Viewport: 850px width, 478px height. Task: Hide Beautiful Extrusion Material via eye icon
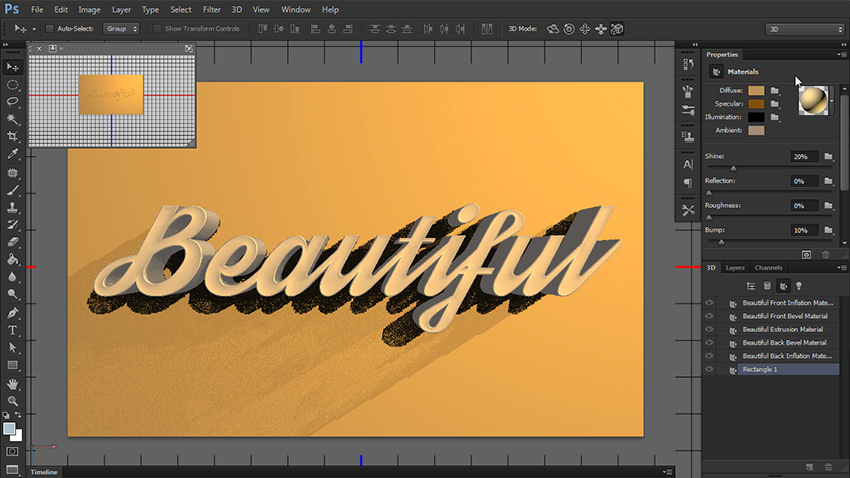pos(709,329)
